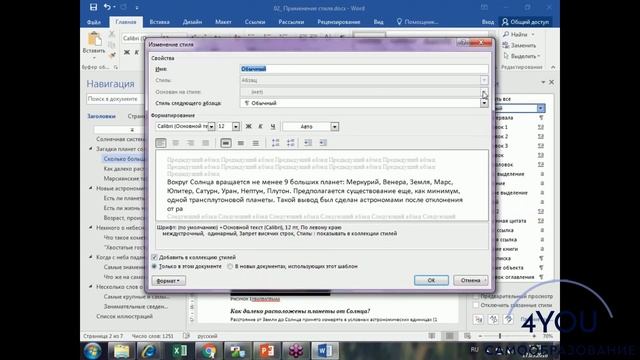The width and height of the screenshot is (640, 360).
Task: Click Format Painter brush in ribbon
Action: [x=112, y=54]
